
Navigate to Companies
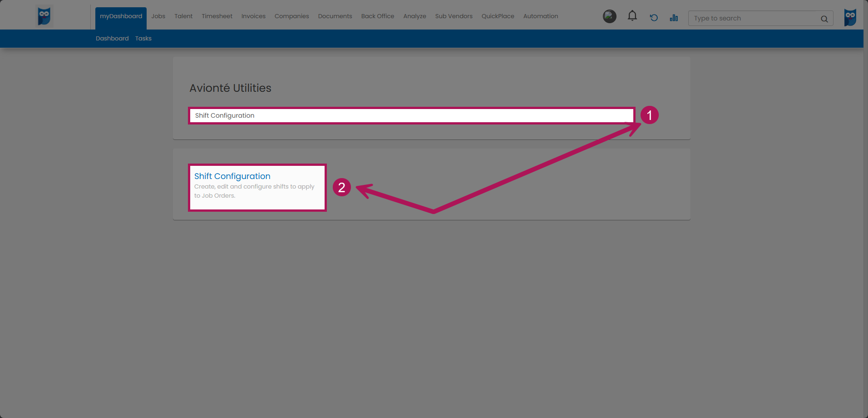pos(291,16)
